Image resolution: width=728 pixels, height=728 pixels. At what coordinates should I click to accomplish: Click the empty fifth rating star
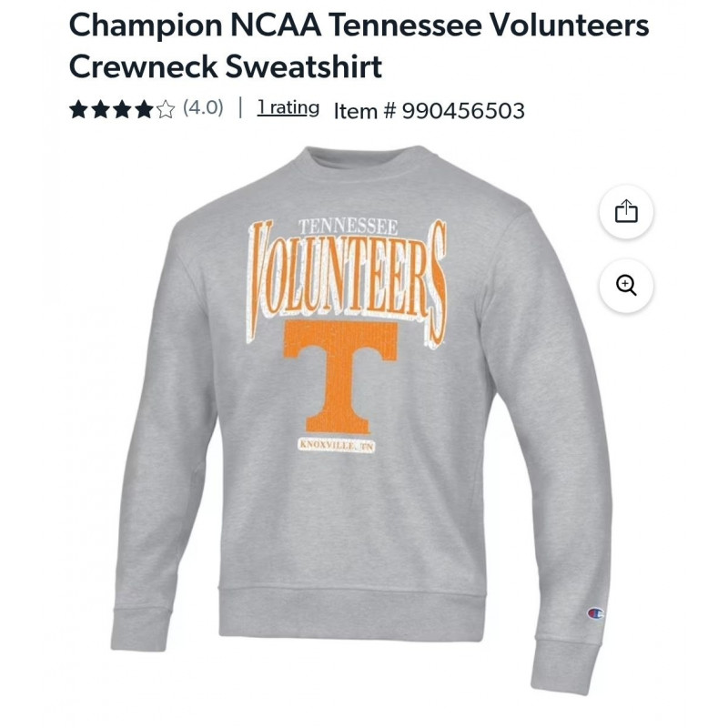166,109
